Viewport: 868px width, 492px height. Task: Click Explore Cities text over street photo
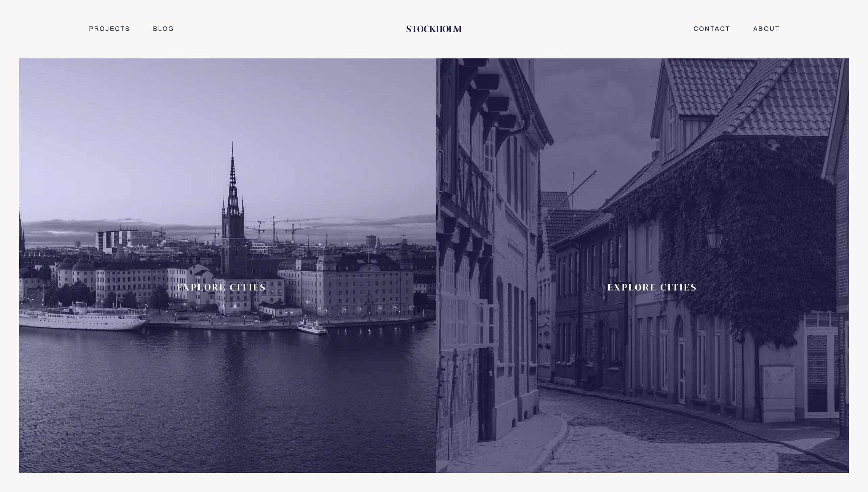point(652,287)
